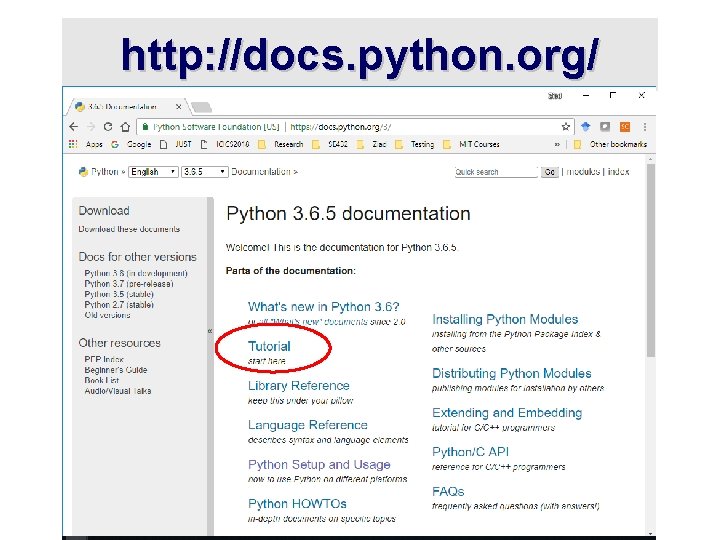Open a new browser tab
720x540 pixels.
(202, 107)
